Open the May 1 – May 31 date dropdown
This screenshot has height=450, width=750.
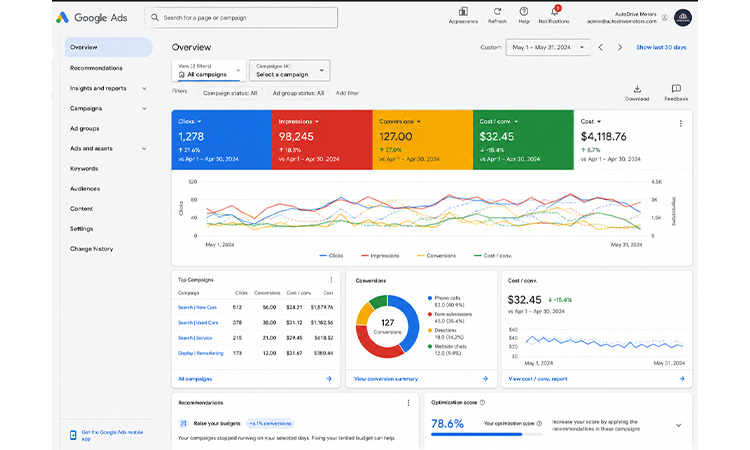pos(548,47)
